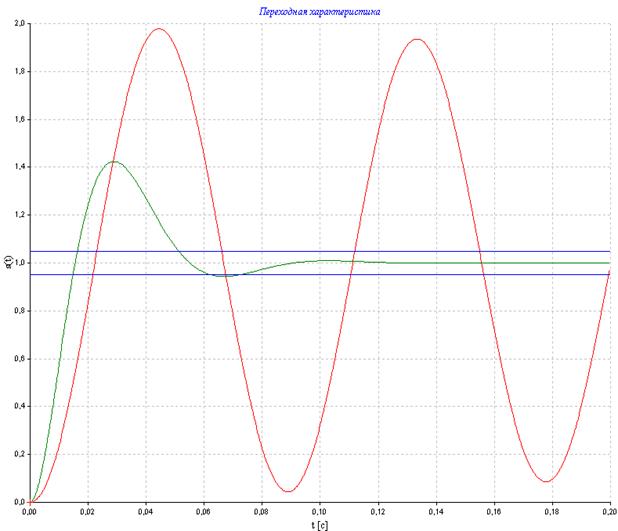Image resolution: width=618 pixels, height=531 pixels.
Task: Click the red curve's first trough
Action: pos(288,491)
